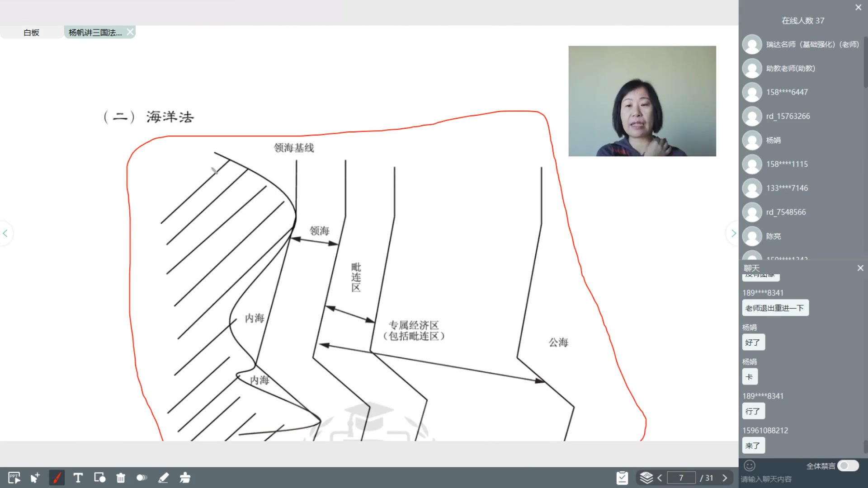Click the teacher's webcam video
The image size is (868, 488).
click(x=642, y=101)
